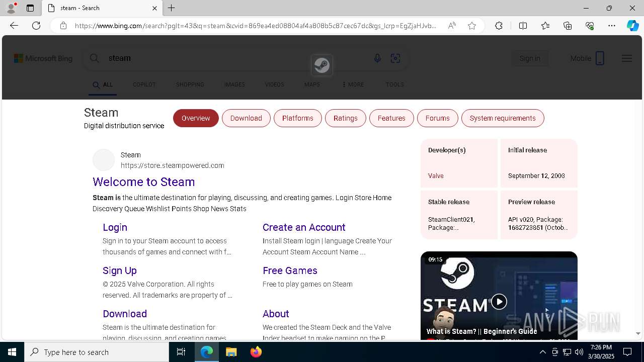Select the Ratings pill
644x362 pixels.
[x=346, y=118]
